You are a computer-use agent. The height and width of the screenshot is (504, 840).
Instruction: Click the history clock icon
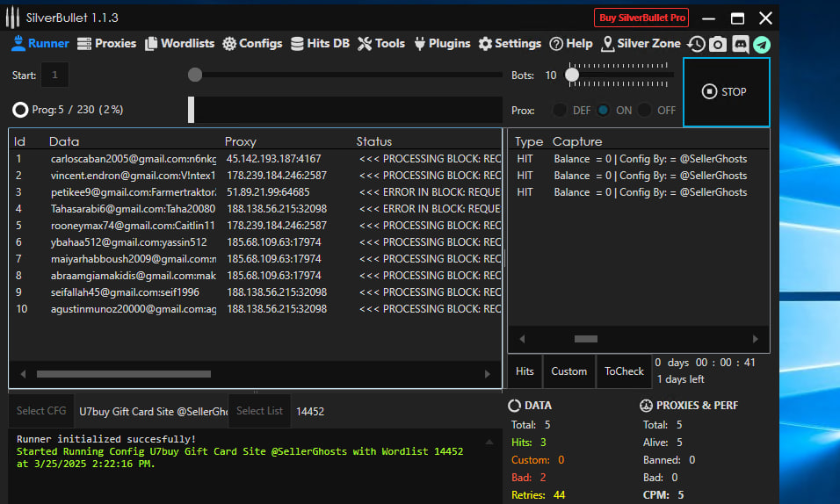(696, 44)
